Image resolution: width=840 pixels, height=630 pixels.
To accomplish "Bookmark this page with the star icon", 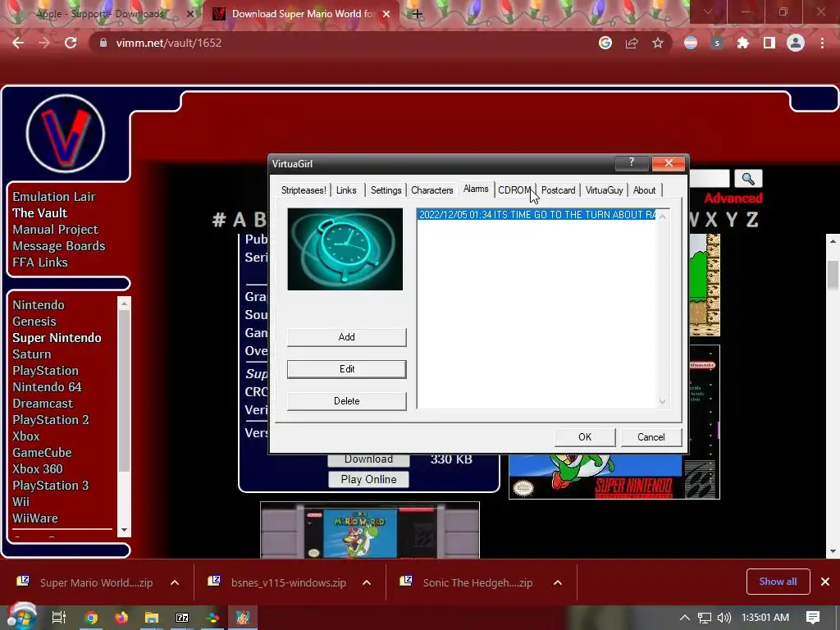I will [658, 43].
